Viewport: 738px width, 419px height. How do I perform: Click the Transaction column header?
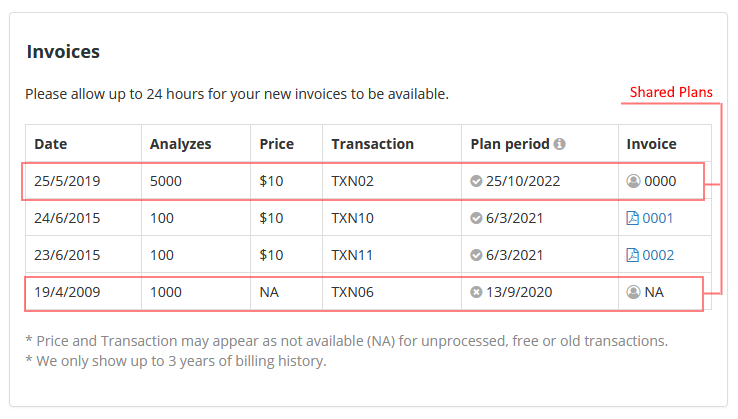click(372, 144)
